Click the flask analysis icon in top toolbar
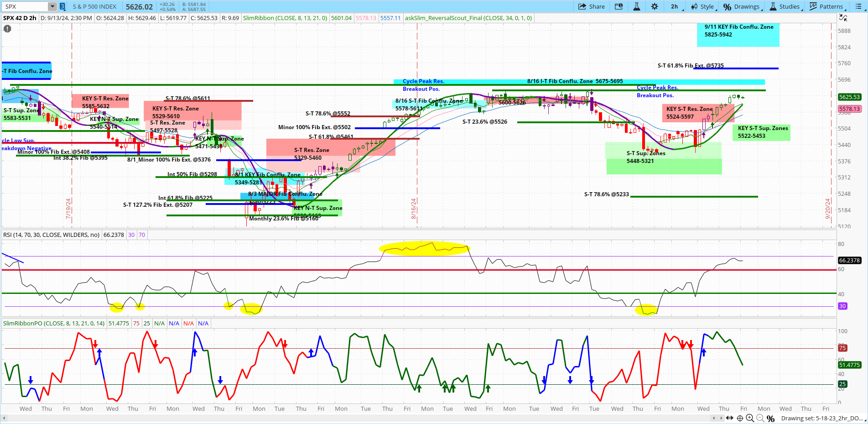 click(637, 6)
